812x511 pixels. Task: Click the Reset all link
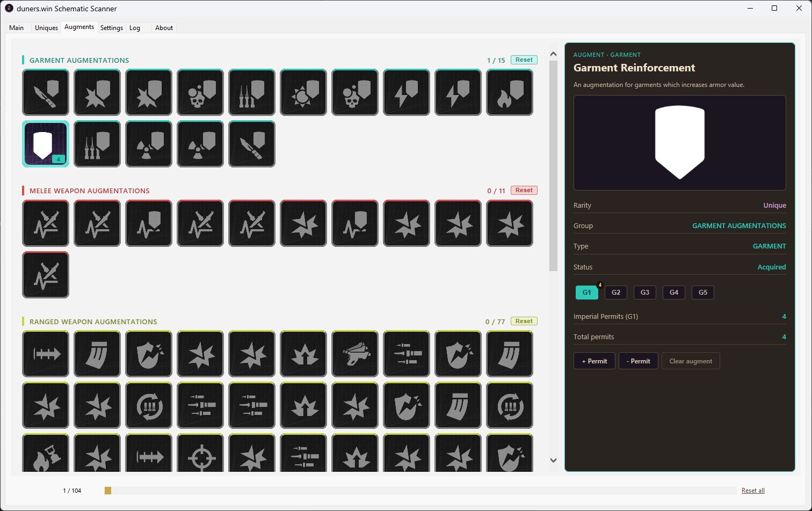click(753, 491)
